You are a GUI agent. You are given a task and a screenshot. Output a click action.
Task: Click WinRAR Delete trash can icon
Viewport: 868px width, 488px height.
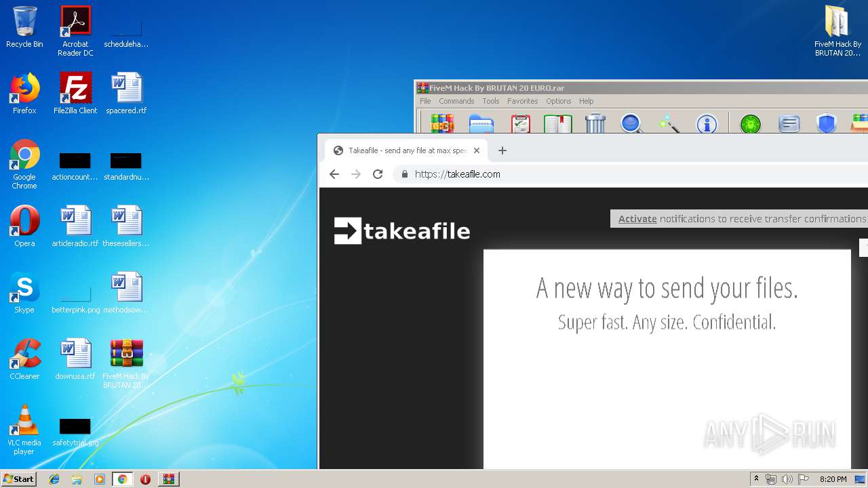(x=595, y=123)
